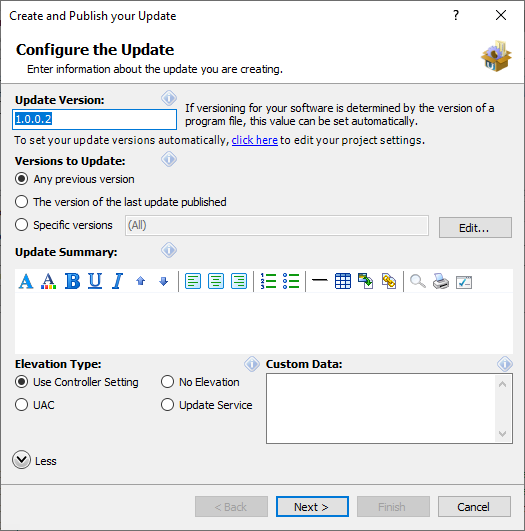Toggle Underline in the summary toolbar
The width and height of the screenshot is (525, 531).
95,281
